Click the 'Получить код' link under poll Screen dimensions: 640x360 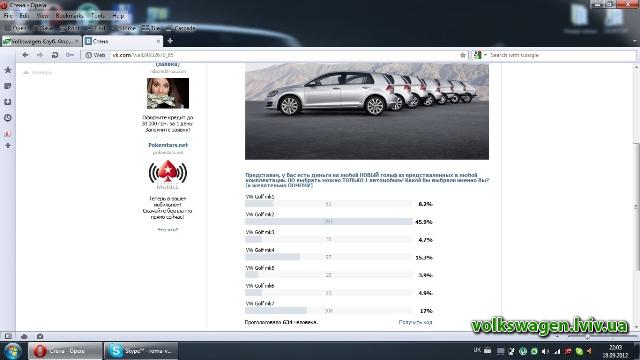point(415,322)
